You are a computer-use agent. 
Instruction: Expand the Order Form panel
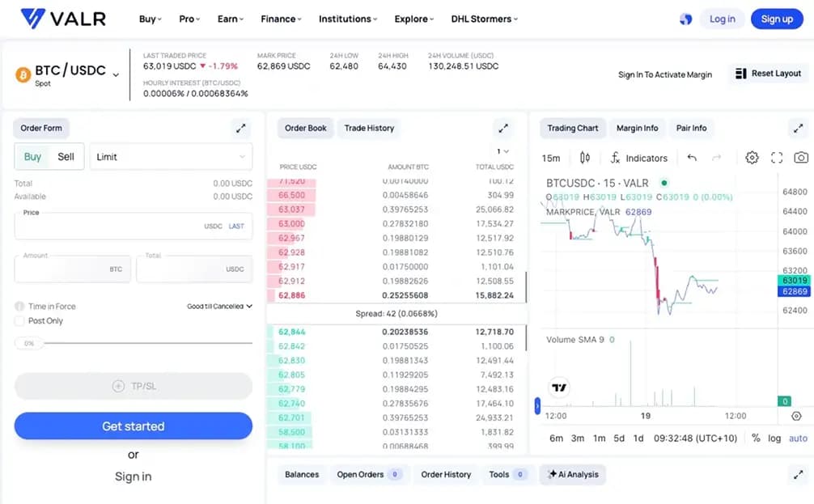(240, 128)
